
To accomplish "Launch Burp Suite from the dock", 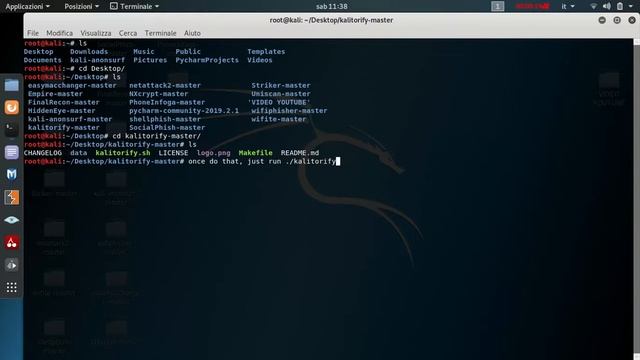I will click(11, 198).
